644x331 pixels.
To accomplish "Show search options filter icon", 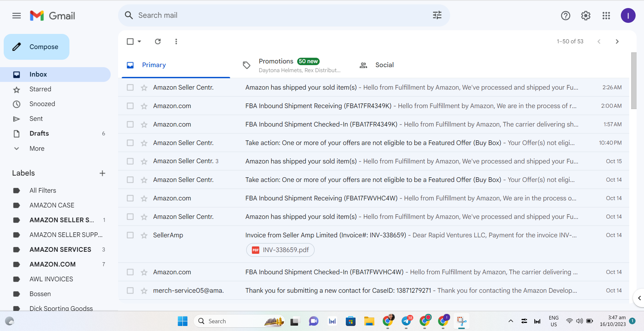I will tap(437, 15).
